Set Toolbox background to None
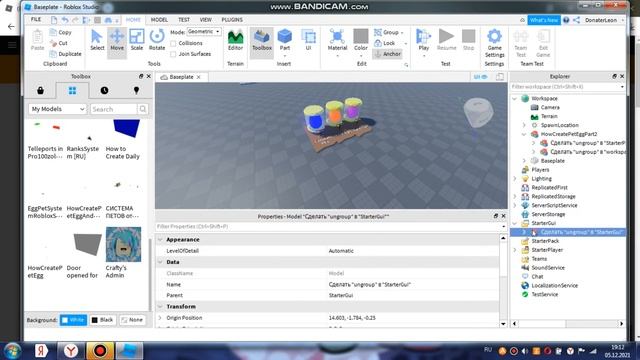640x360 pixels. pyautogui.click(x=132, y=320)
